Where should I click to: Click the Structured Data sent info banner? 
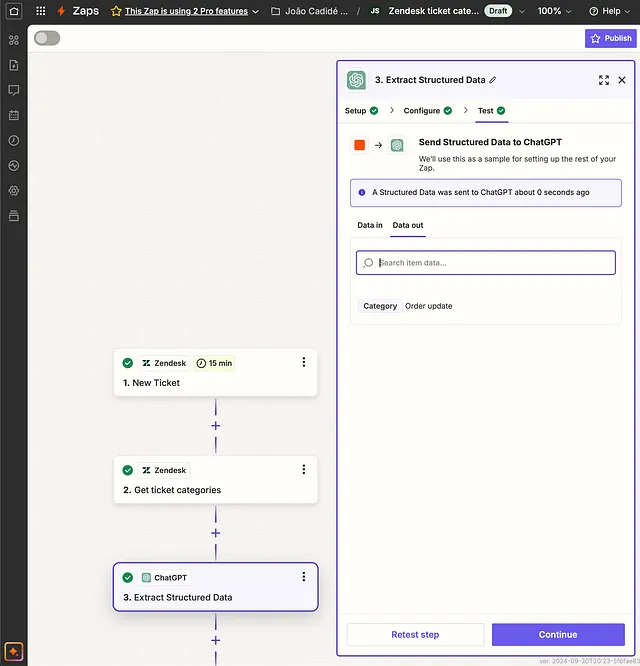485,193
